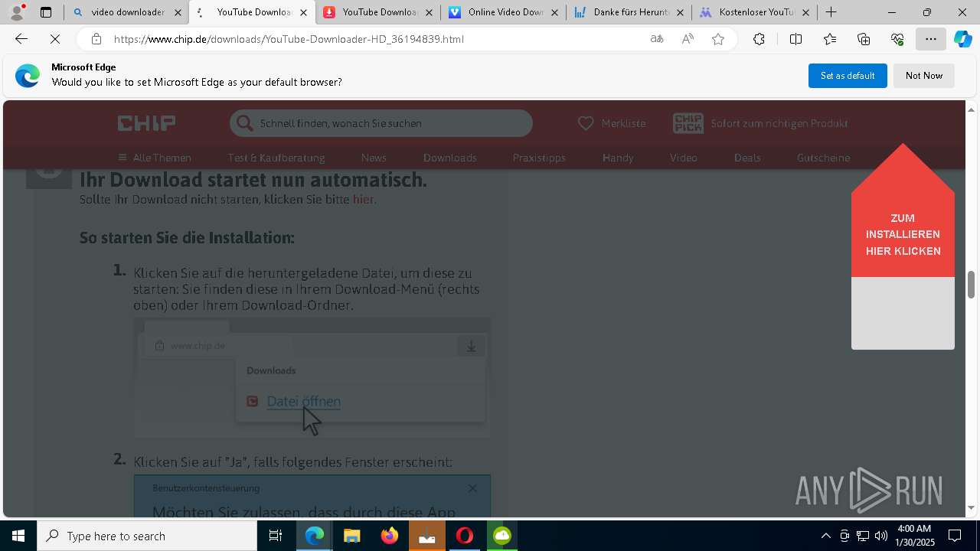
Task: Launch Firefox from the taskbar
Action: [390, 536]
